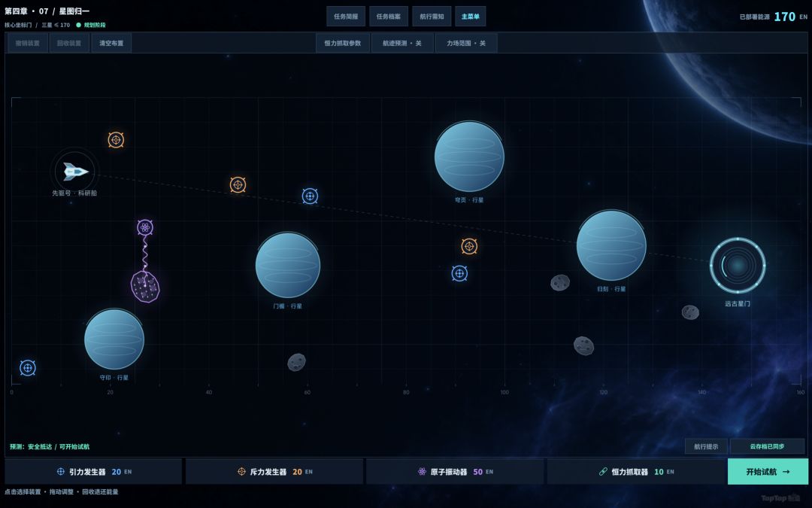Select the 先驱号 research ship
The image size is (812, 508).
click(75, 172)
